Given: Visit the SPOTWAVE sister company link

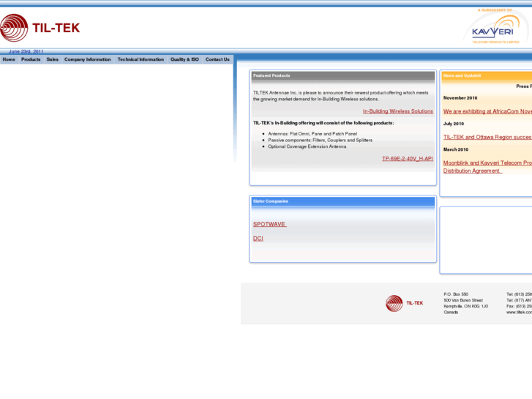Looking at the screenshot, I should [x=270, y=224].
